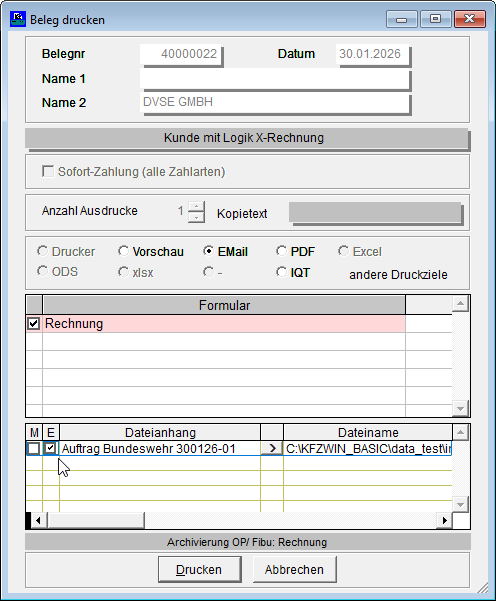
Task: Click Formular list scroll up arrow
Action: (460, 304)
